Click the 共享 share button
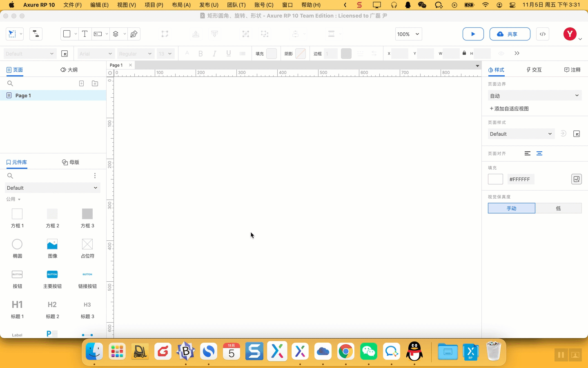 (x=510, y=34)
